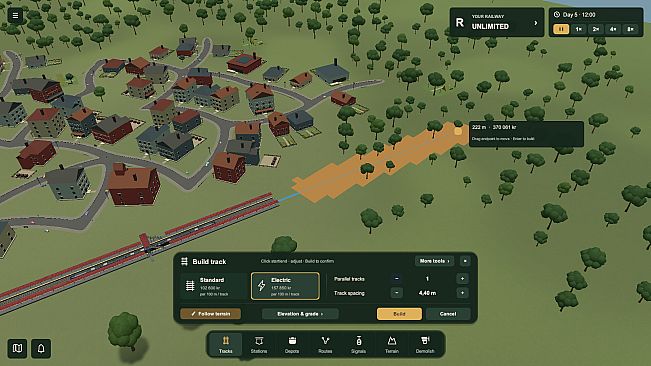Expand Your Railway panel chevron
Image resolution: width=651 pixels, height=366 pixels.
pyautogui.click(x=536, y=23)
